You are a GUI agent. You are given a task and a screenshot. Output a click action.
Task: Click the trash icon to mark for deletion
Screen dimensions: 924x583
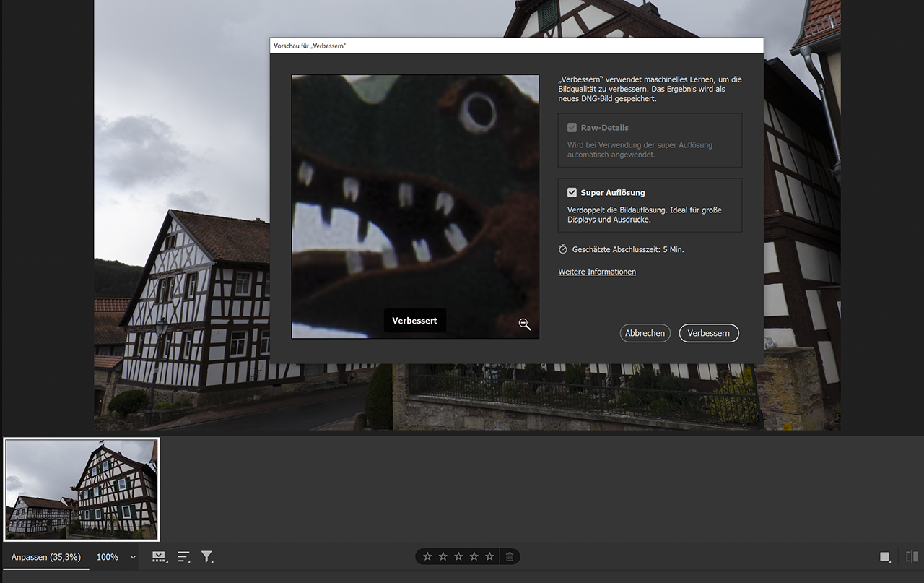point(510,556)
